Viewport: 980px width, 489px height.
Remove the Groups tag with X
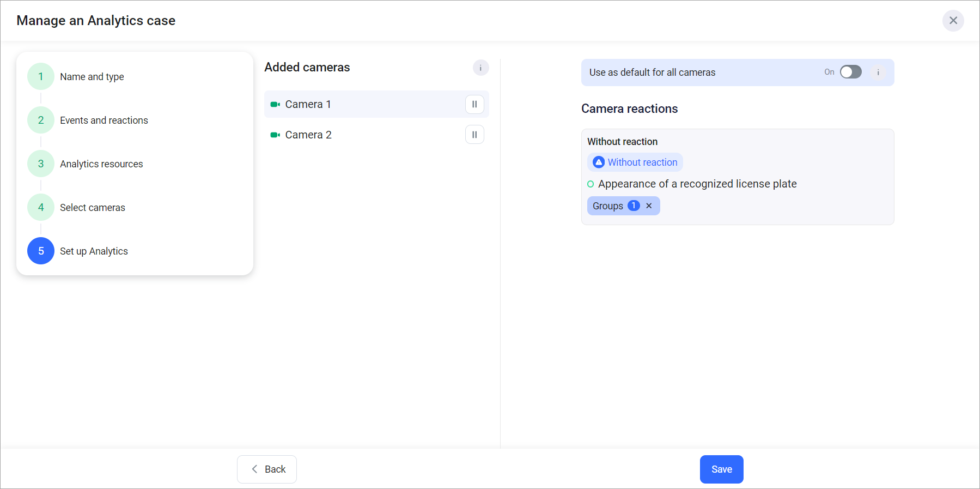[x=649, y=206]
